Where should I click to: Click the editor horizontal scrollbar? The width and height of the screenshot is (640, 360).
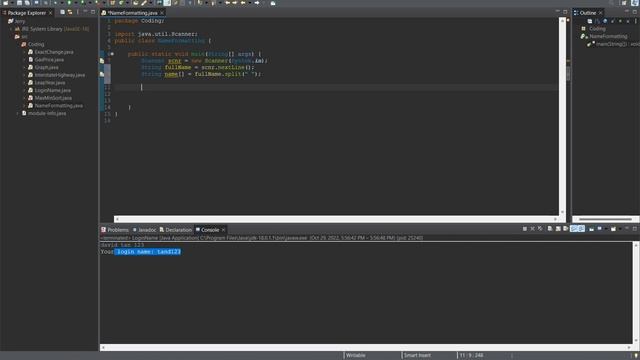click(x=336, y=219)
